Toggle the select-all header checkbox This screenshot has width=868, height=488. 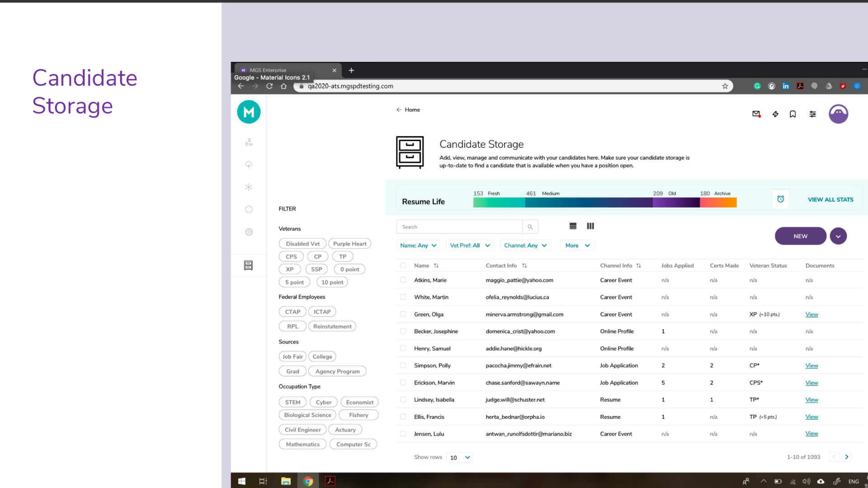pyautogui.click(x=403, y=266)
